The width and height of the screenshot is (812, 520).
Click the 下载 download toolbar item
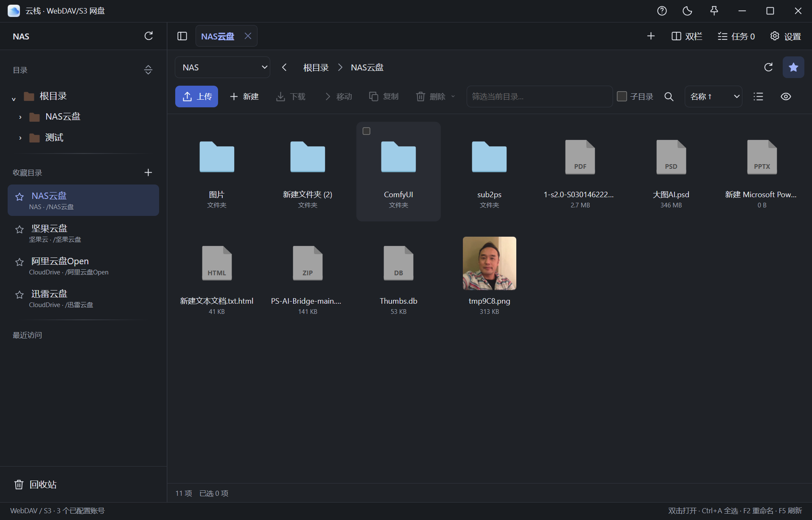pos(291,97)
